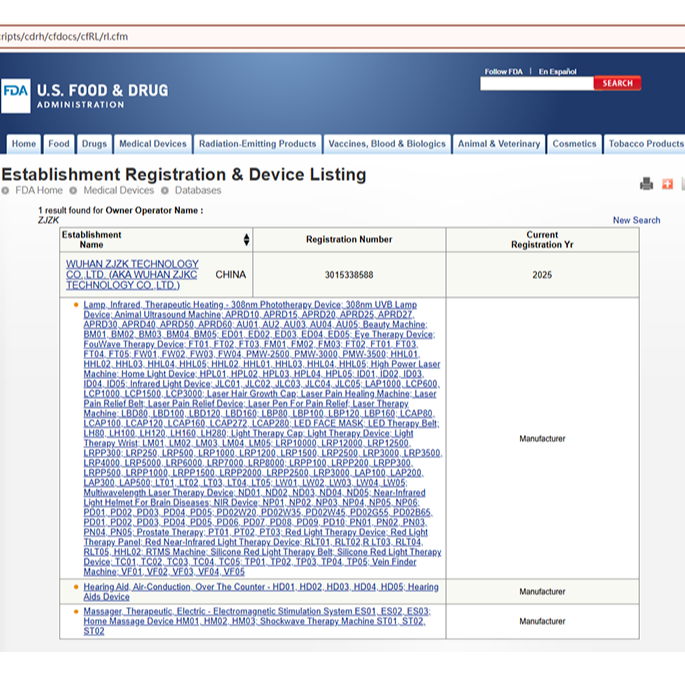Sort by Establishment Name arrows
Image resolution: width=685 pixels, height=685 pixels.
tap(246, 239)
